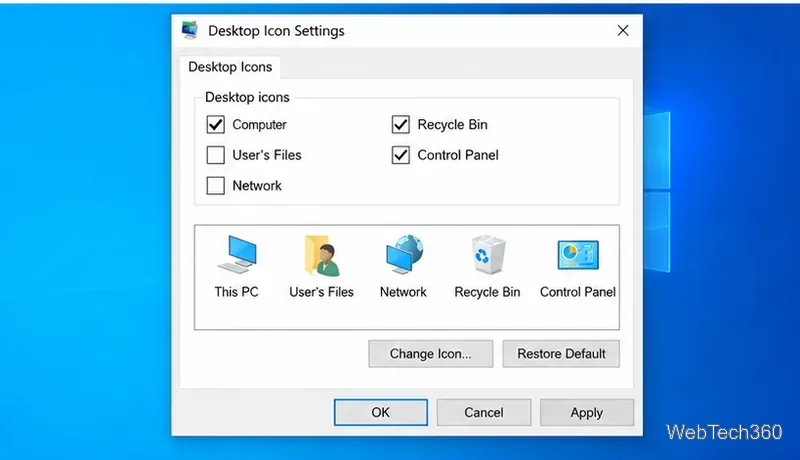Viewport: 800px width, 460px height.
Task: Click the "Control Panel" label under its preview icon
Action: [578, 292]
